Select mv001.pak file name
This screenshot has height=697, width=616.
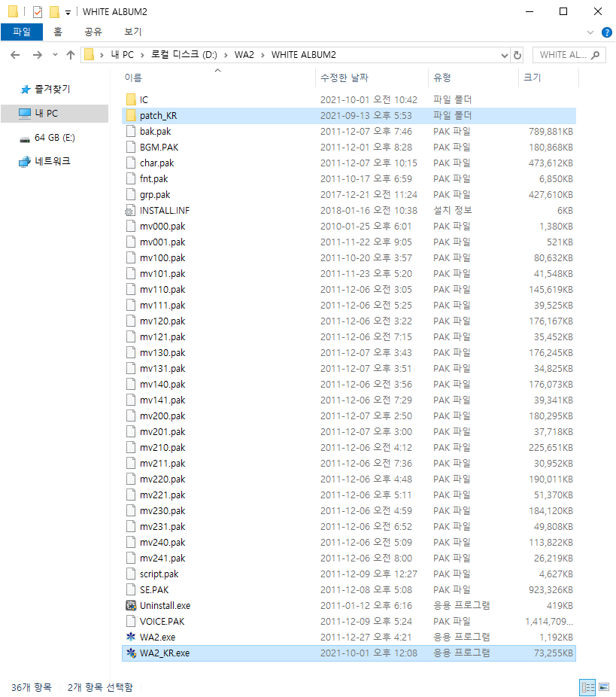(x=162, y=242)
